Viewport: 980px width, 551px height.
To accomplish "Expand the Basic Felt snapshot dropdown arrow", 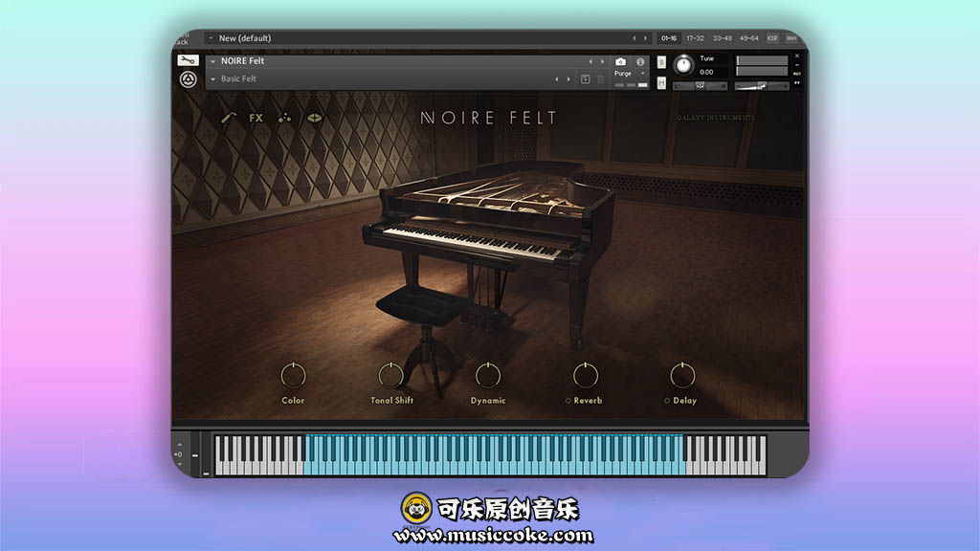I will coord(213,79).
